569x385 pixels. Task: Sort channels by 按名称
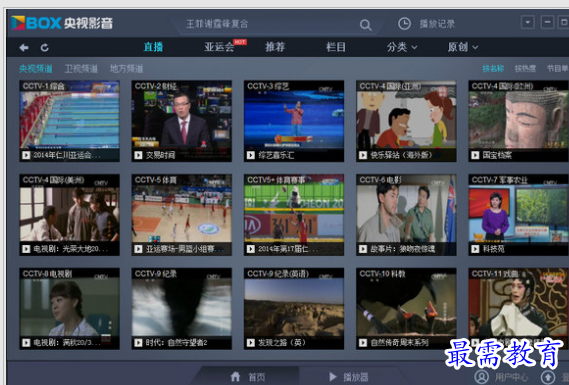pos(493,69)
